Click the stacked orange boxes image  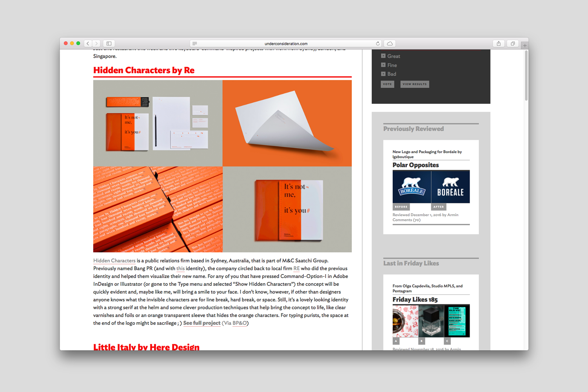coord(158,209)
